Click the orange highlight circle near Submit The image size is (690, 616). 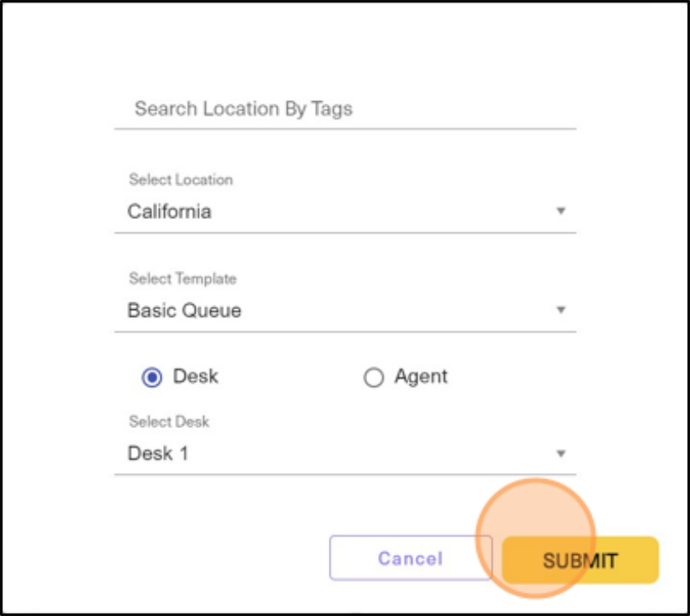click(x=535, y=538)
